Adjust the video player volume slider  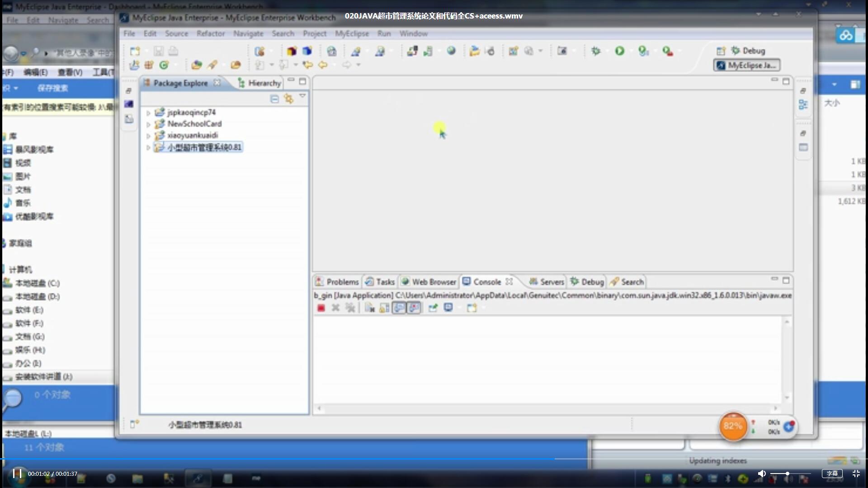click(790, 474)
